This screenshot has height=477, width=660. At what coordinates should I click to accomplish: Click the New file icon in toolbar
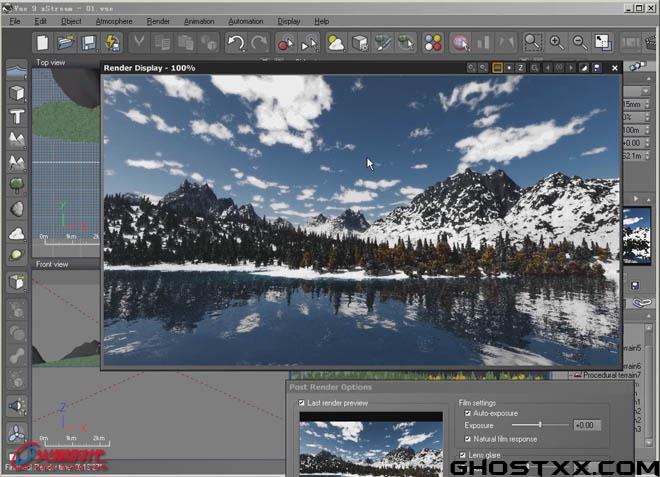click(x=43, y=43)
